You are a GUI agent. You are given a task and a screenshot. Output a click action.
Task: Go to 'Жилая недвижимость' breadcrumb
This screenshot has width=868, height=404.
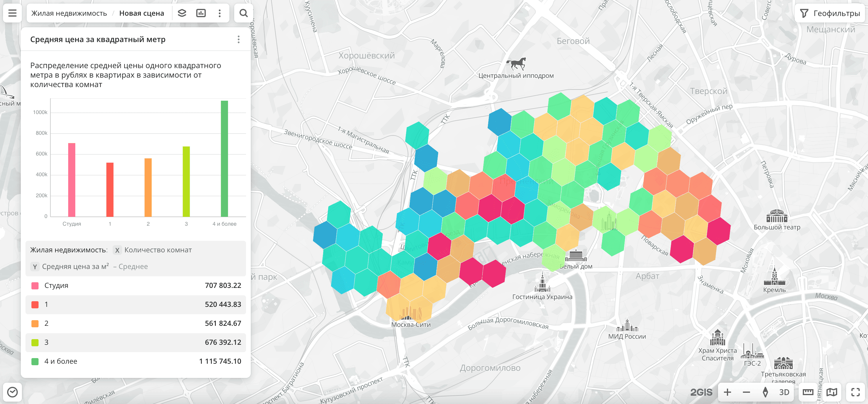pyautogui.click(x=69, y=13)
